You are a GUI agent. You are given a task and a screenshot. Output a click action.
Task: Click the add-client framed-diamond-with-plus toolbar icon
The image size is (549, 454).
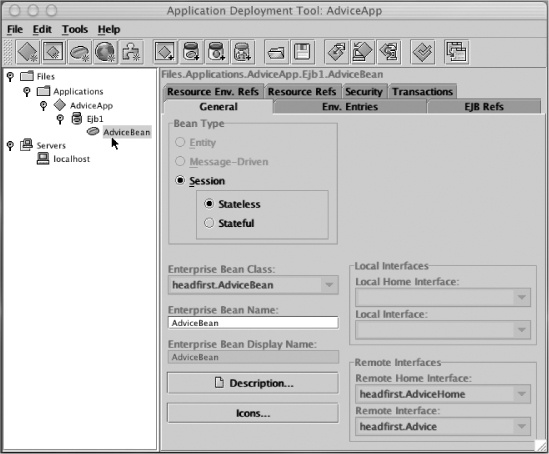point(165,52)
